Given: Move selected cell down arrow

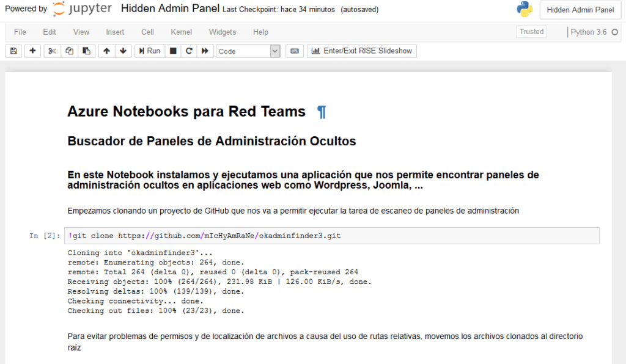Looking at the screenshot, I should 123,51.
